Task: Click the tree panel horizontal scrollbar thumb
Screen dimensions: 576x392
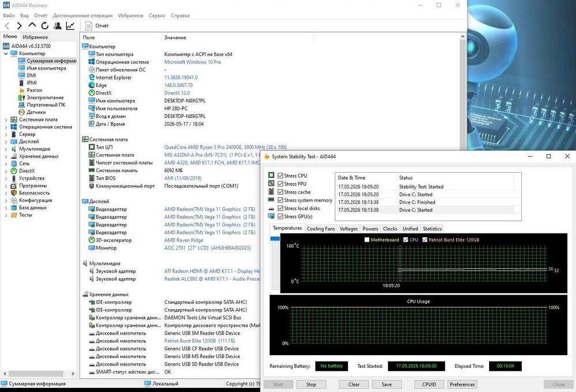Action: click(36, 374)
